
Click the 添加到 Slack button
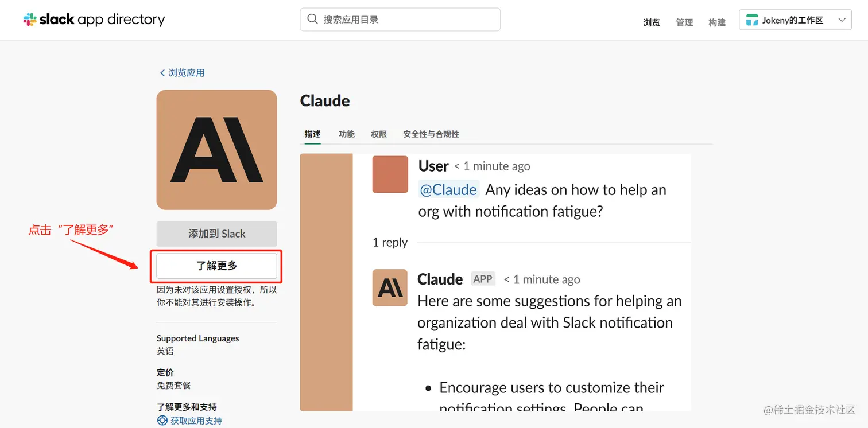217,234
